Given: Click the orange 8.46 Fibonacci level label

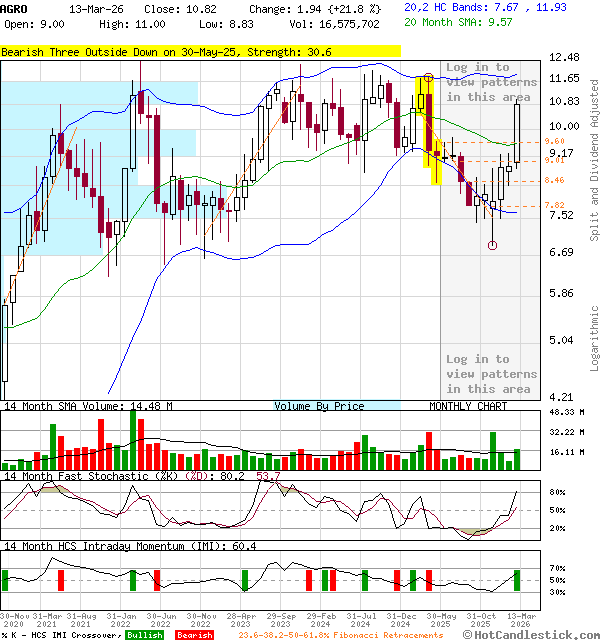Looking at the screenshot, I should tap(555, 181).
